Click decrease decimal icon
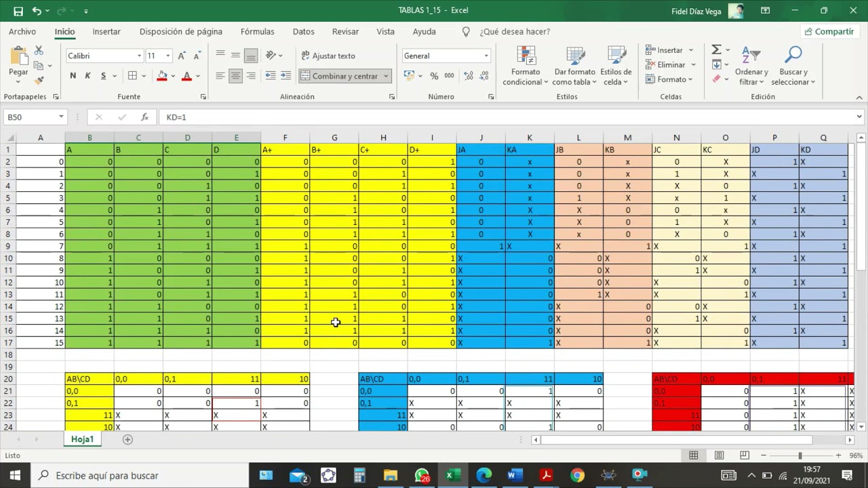Image resolution: width=868 pixels, height=488 pixels. click(x=483, y=76)
